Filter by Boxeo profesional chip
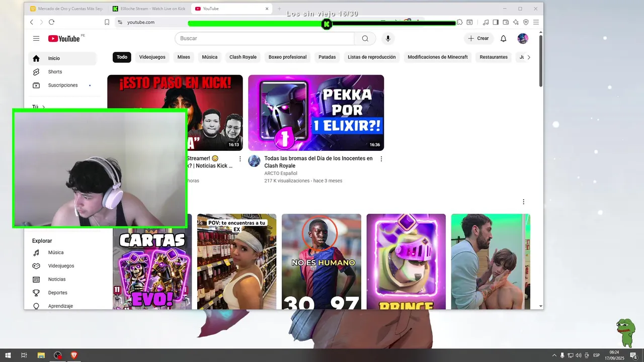This screenshot has width=644, height=362. tap(287, 57)
